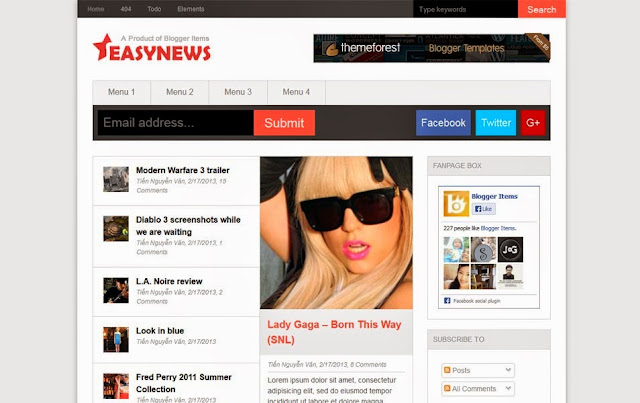This screenshot has height=403, width=640.
Task: Open the Todo navigation item
Action: tap(154, 9)
